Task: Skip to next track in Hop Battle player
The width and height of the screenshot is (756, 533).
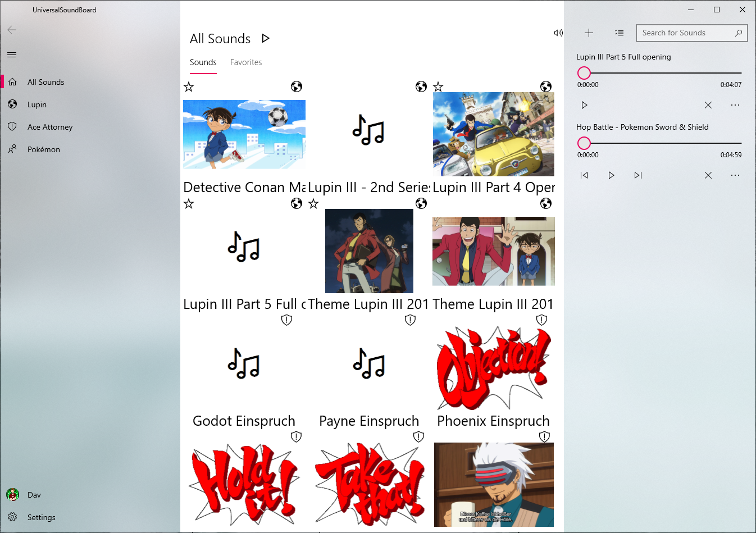Action: click(x=638, y=175)
